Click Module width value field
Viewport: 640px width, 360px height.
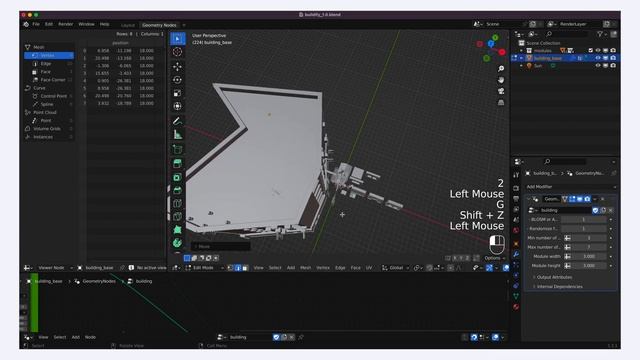589,257
